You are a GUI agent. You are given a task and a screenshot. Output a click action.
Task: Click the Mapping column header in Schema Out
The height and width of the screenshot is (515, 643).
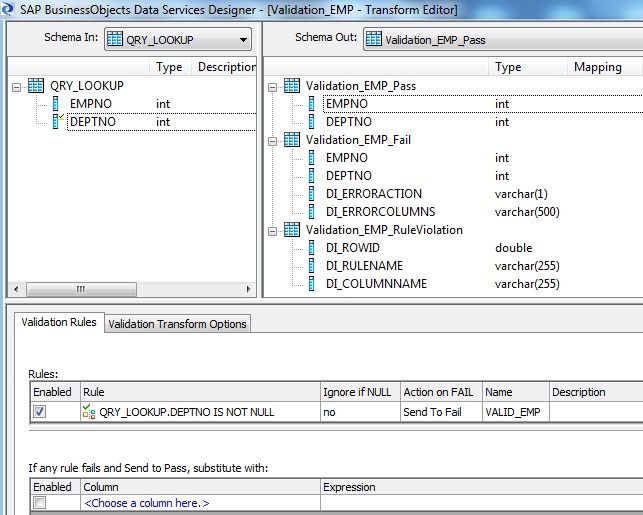(x=605, y=67)
